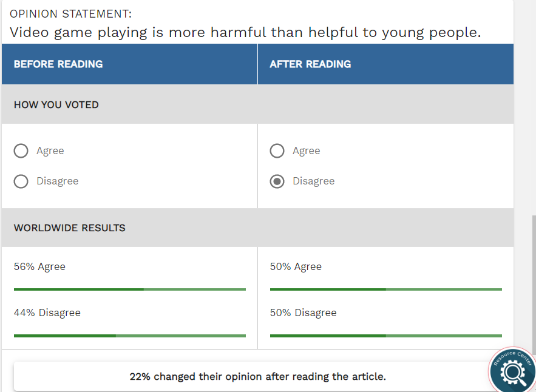Click the 22% changed their opinion banner

(x=257, y=376)
